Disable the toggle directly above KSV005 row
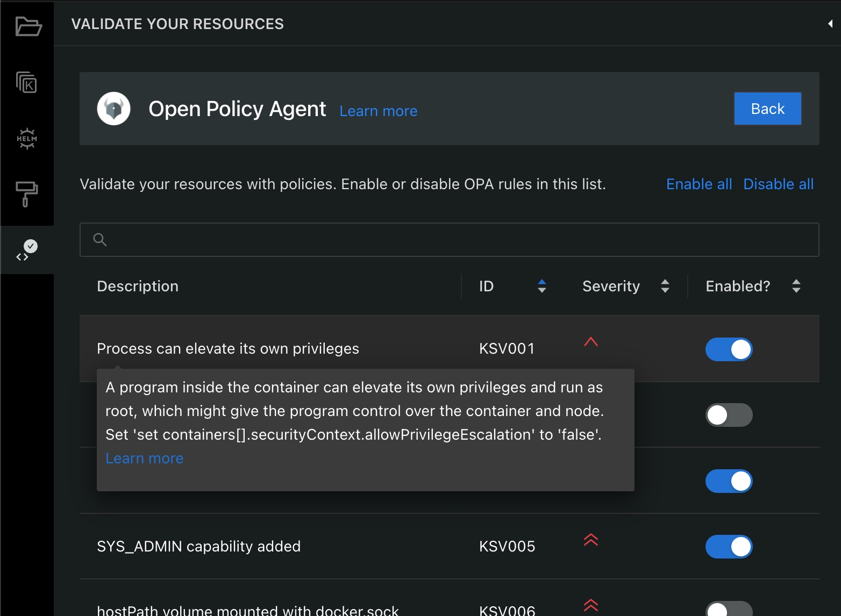The width and height of the screenshot is (841, 616). (x=729, y=481)
